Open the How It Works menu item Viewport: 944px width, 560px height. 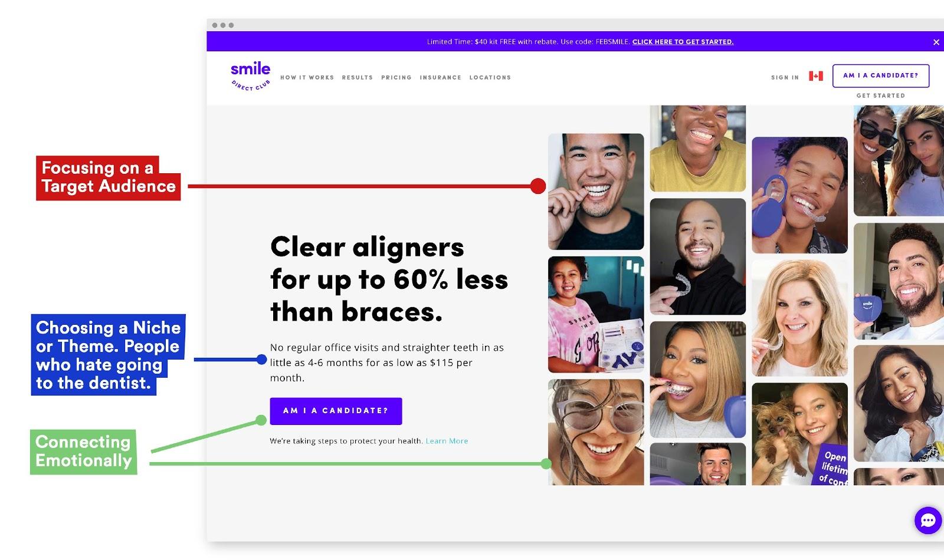(307, 77)
